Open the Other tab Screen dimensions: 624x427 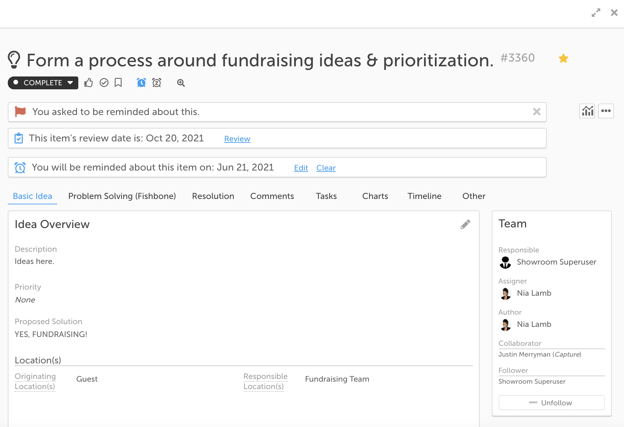click(x=474, y=196)
